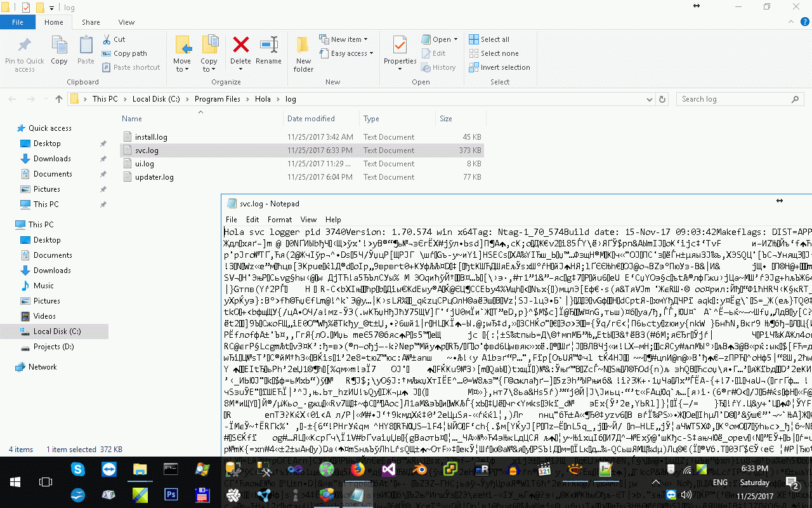
Task: Open Notepad's Help menu
Action: tap(333, 220)
